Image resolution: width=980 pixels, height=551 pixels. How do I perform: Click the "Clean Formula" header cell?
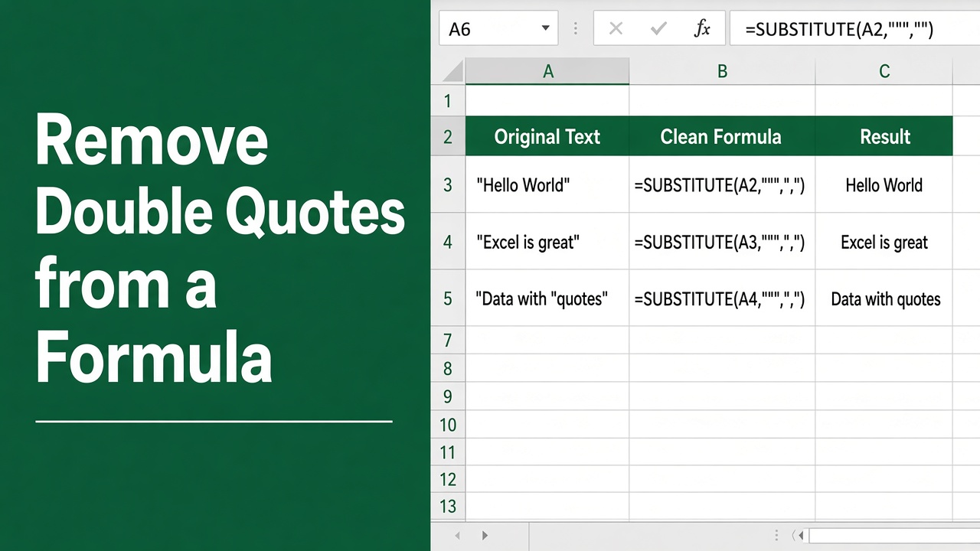722,136
